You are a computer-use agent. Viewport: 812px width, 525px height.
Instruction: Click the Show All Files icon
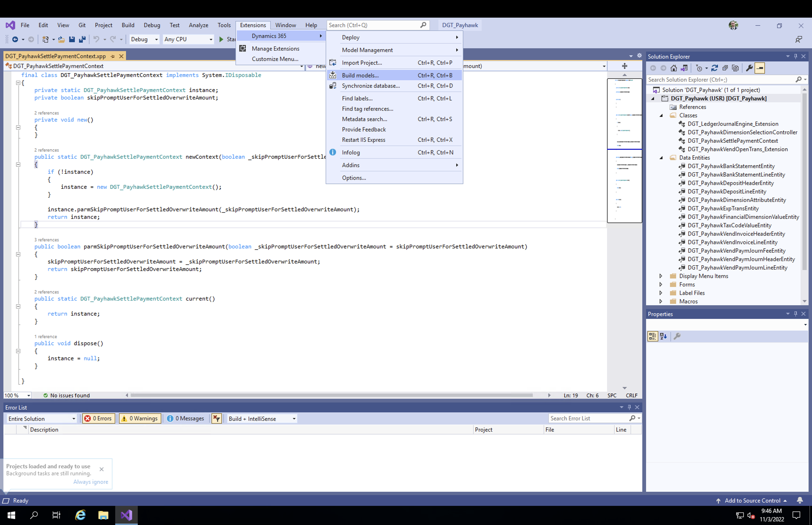tap(735, 68)
